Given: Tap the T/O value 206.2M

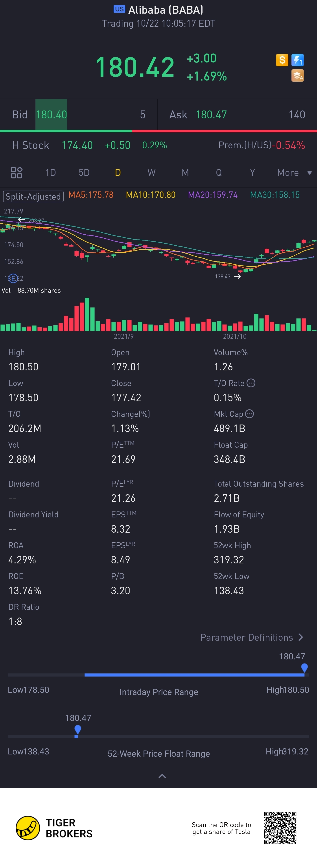Looking at the screenshot, I should pyautogui.click(x=25, y=428).
